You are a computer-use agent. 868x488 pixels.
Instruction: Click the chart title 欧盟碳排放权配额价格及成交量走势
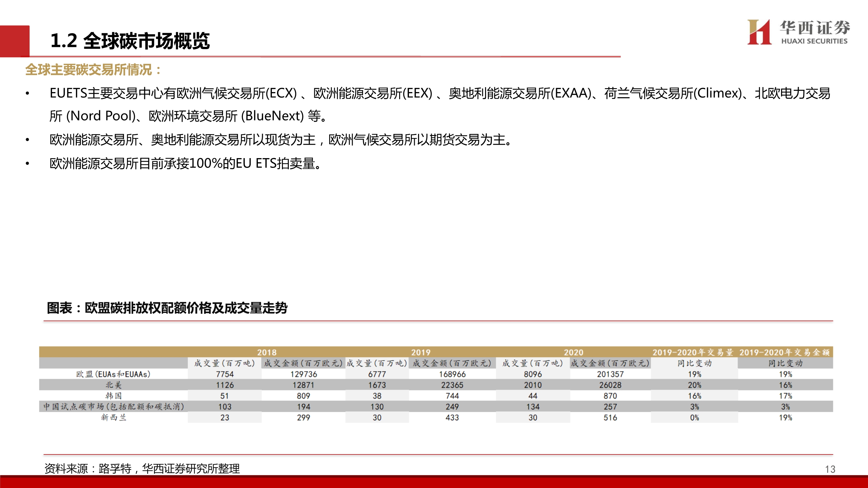point(167,308)
